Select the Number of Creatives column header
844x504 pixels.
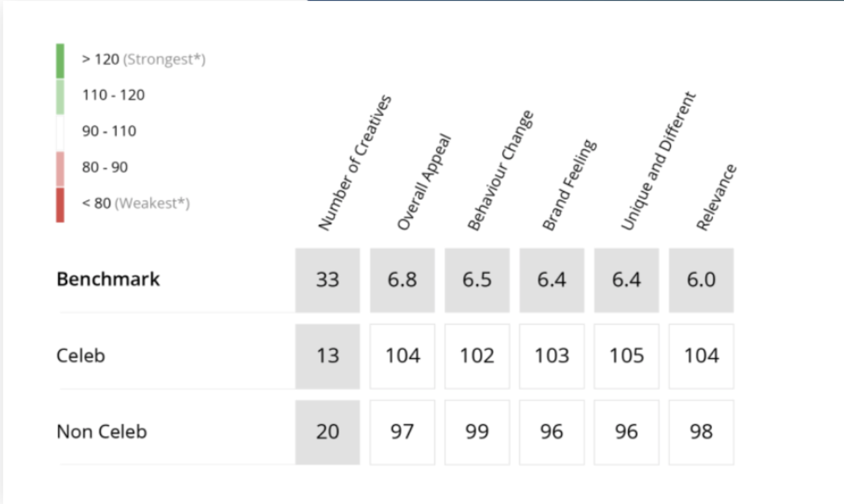[x=355, y=163]
